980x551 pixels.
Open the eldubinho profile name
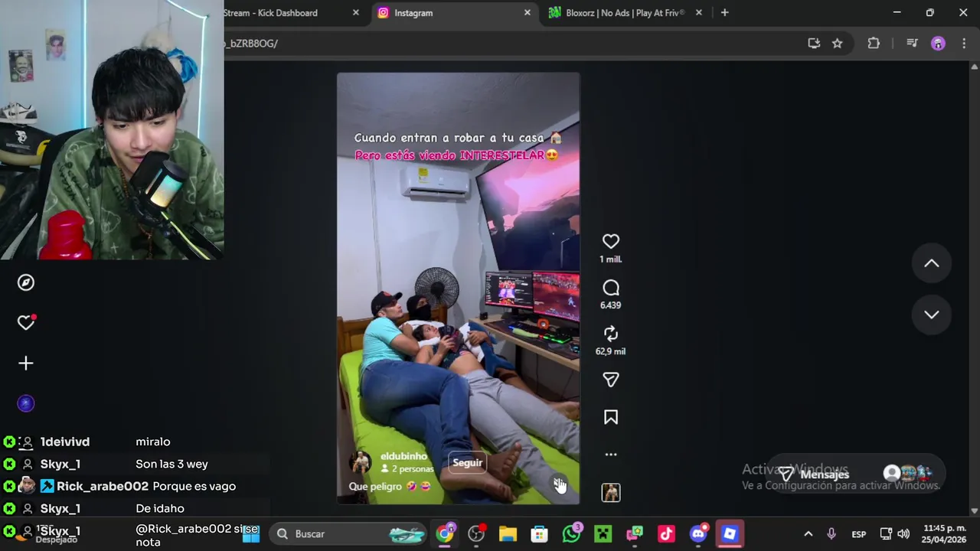403,456
